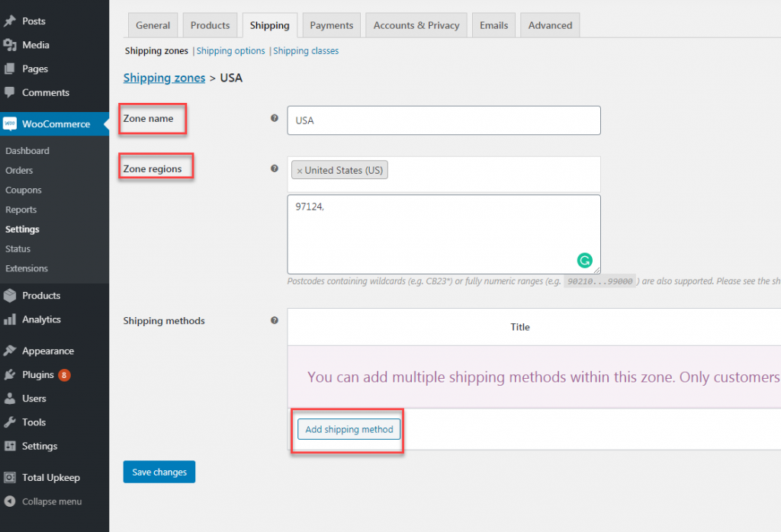
Task: Click the help icon beside Zone name
Action: [x=275, y=118]
